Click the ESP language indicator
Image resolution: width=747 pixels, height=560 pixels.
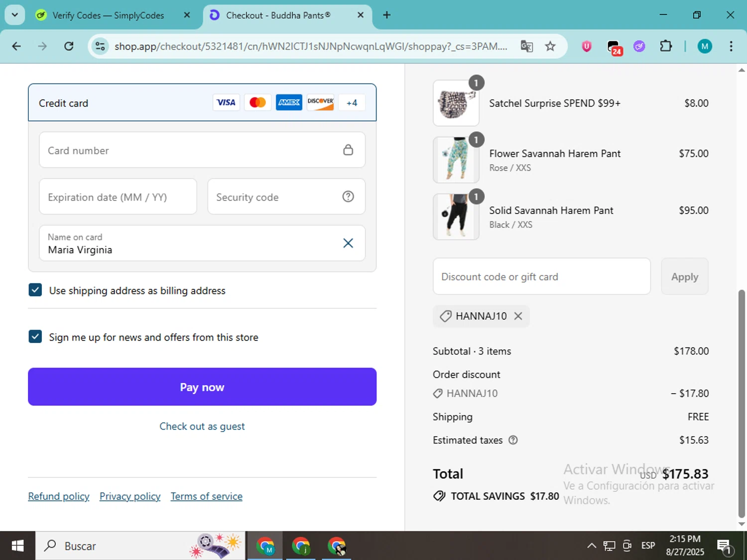tap(648, 546)
